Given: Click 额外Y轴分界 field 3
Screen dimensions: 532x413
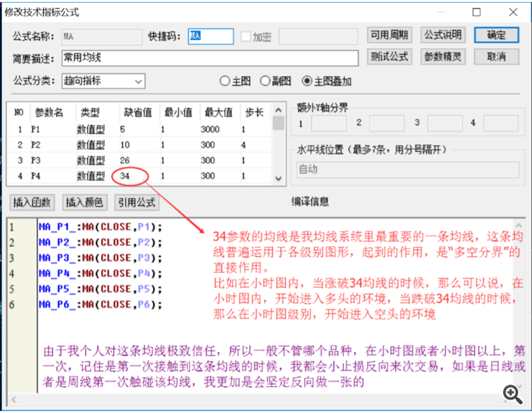Looking at the screenshot, I should 445,123.
